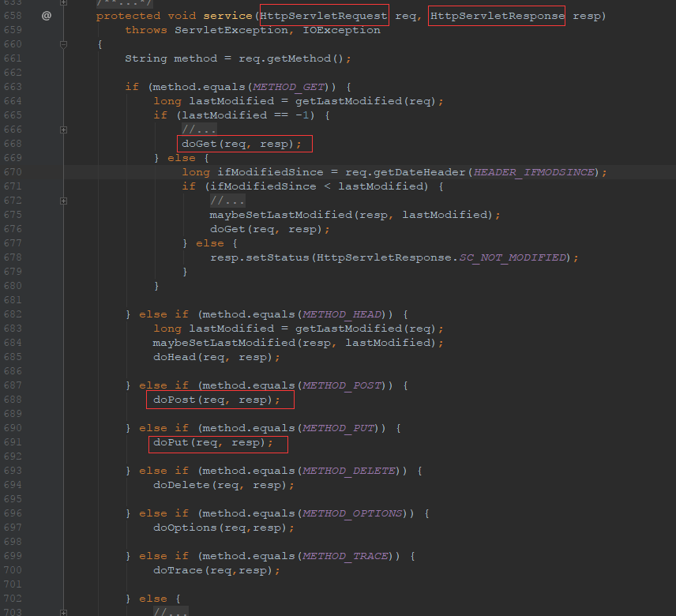The width and height of the screenshot is (676, 616).
Task: Click maybeSetLastModified call on line 684
Action: (224, 343)
